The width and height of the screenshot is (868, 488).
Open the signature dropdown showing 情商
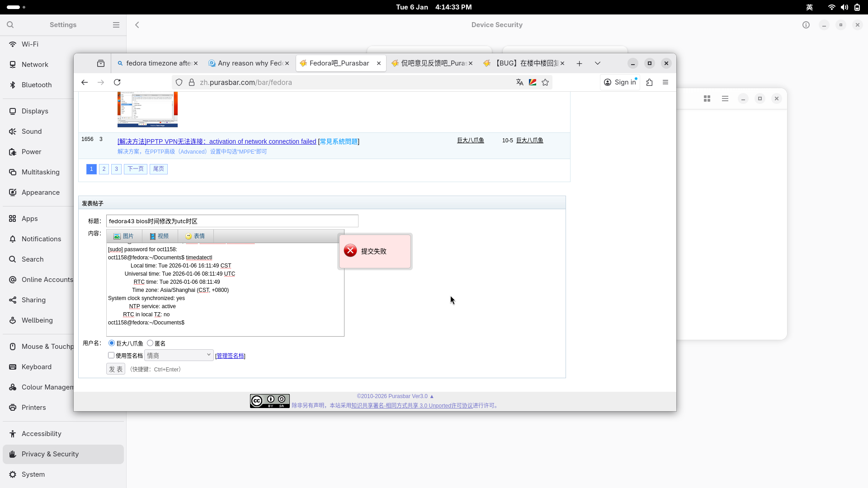pyautogui.click(x=179, y=356)
